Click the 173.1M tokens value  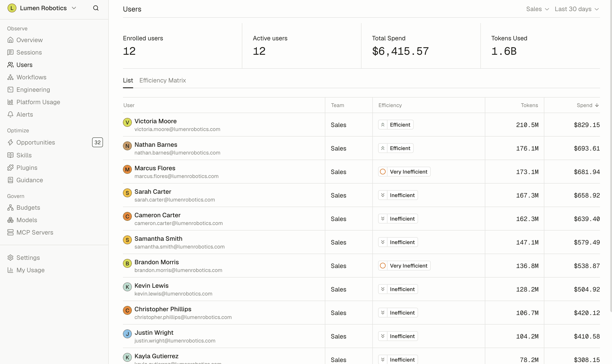pyautogui.click(x=527, y=172)
